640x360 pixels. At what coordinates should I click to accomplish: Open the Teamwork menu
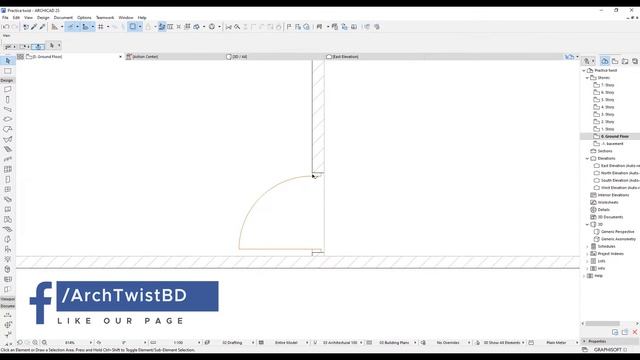tap(105, 18)
